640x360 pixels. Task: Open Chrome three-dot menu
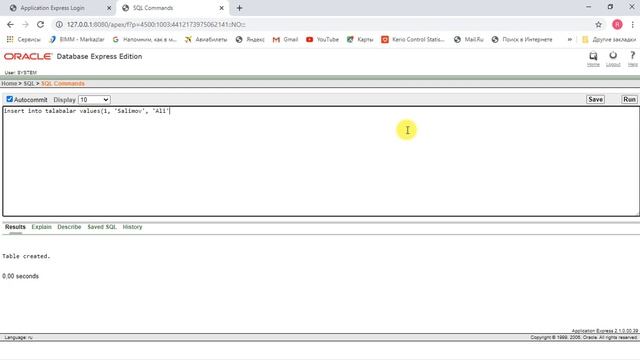click(632, 24)
